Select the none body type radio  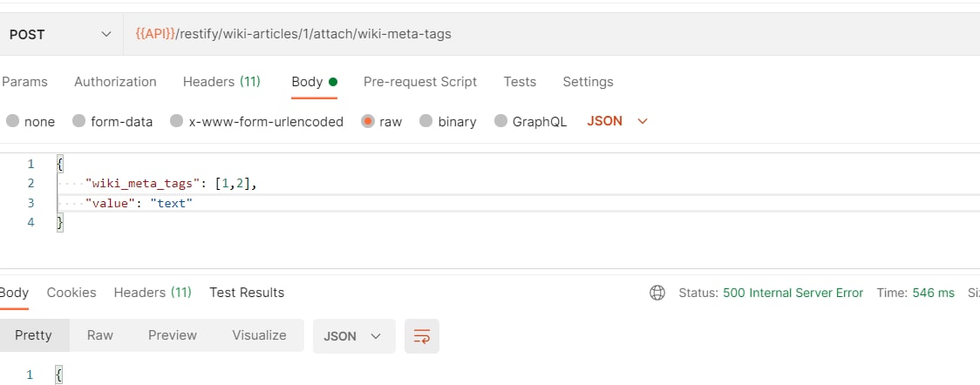(13, 121)
